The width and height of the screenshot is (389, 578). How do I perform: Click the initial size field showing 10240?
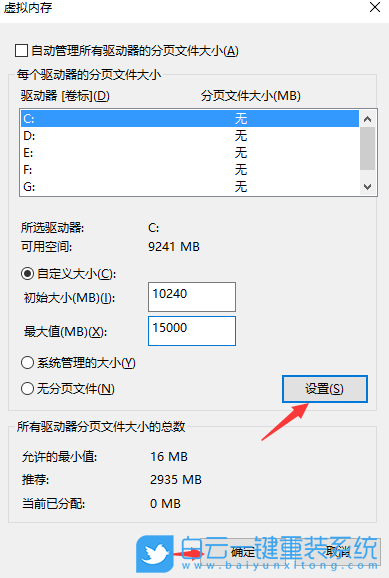(192, 297)
